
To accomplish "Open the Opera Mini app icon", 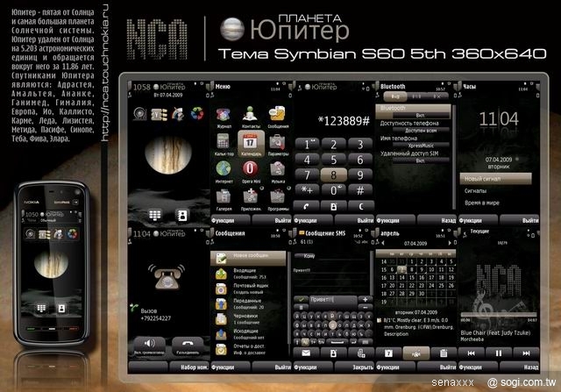I will [x=250, y=168].
